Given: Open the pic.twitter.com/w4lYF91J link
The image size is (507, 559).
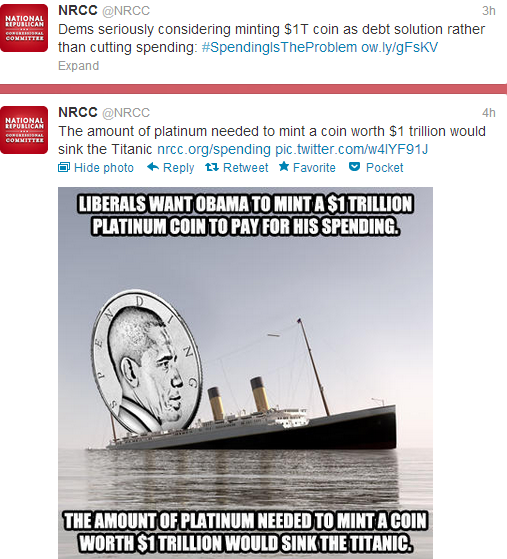Looking at the screenshot, I should pyautogui.click(x=352, y=149).
